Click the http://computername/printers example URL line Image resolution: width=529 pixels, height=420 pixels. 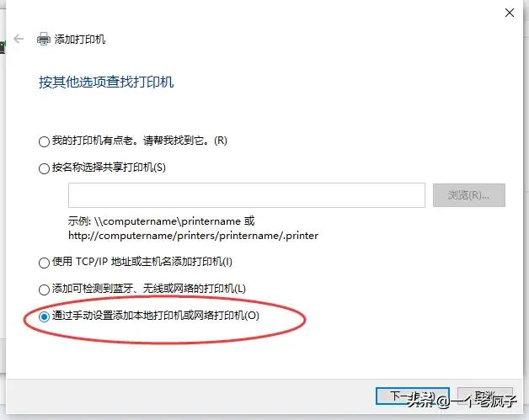point(193,236)
